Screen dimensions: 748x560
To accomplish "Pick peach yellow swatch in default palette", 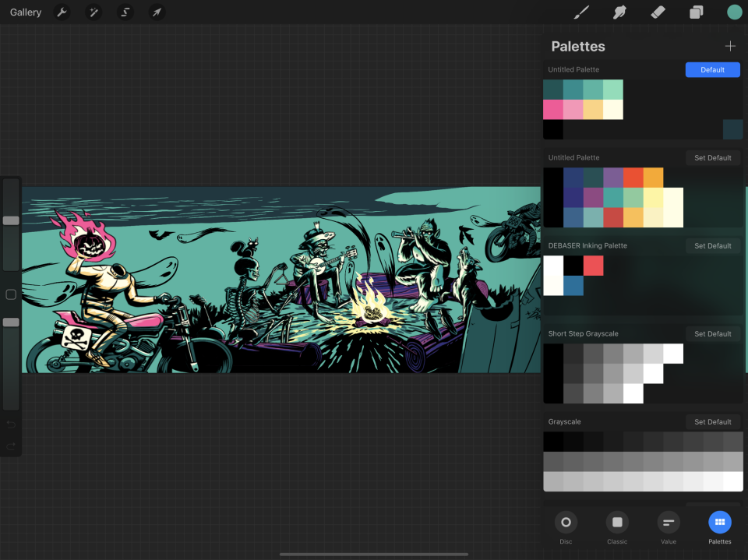I will tap(593, 110).
